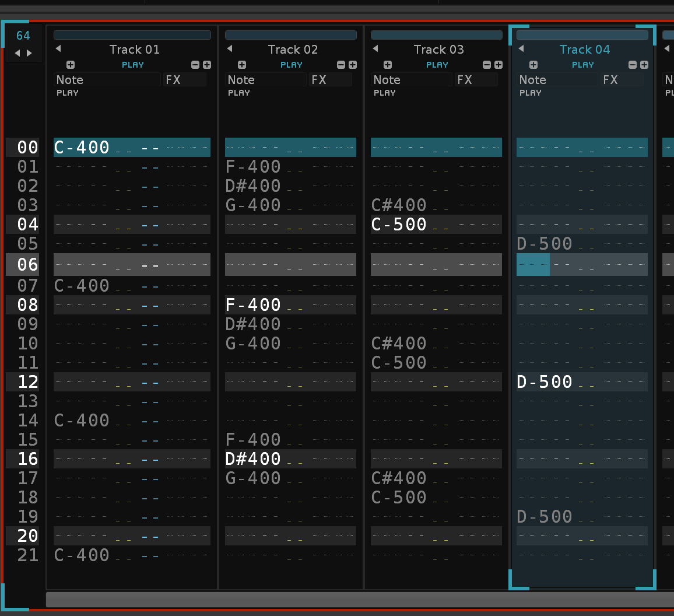This screenshot has width=674, height=616.
Task: Select D#400 note on line 16 Track 02
Action: tap(253, 459)
